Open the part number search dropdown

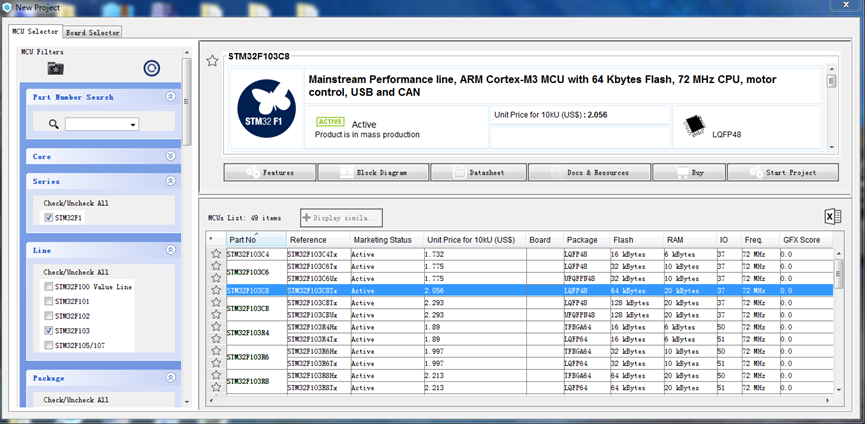click(x=133, y=125)
